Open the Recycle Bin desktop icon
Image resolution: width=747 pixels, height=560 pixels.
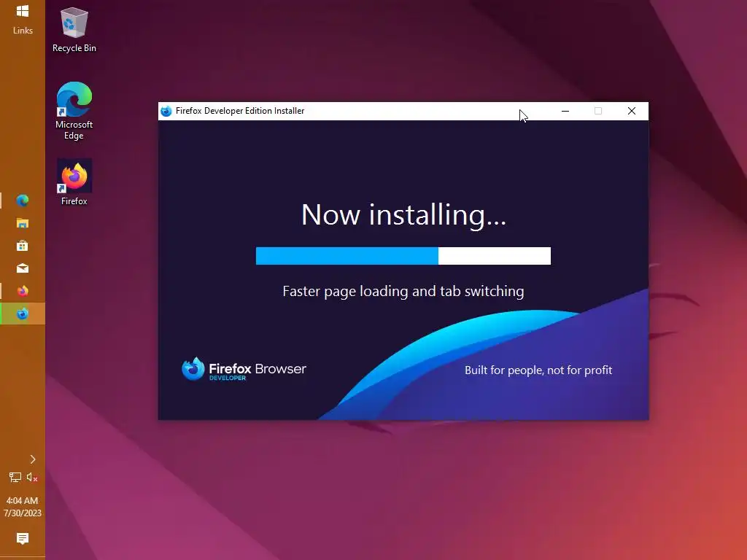coord(74,30)
